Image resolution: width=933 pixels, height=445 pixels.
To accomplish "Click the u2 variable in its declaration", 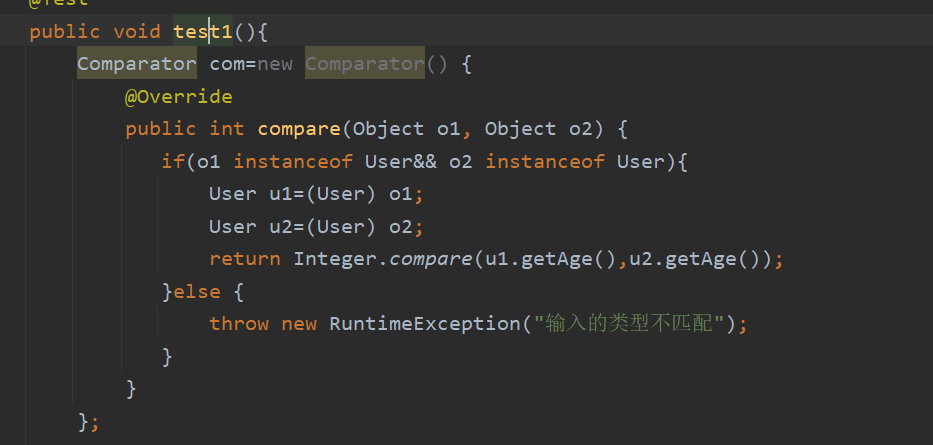I will pos(281,227).
